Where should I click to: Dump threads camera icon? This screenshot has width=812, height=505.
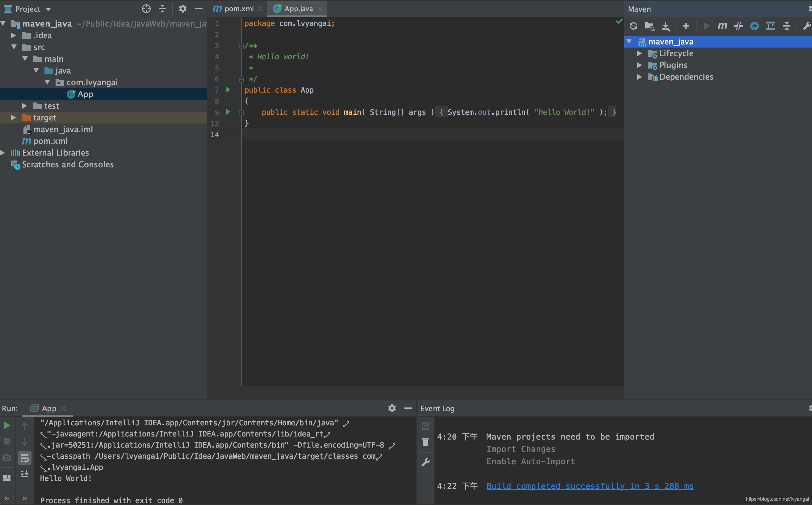[x=7, y=458]
